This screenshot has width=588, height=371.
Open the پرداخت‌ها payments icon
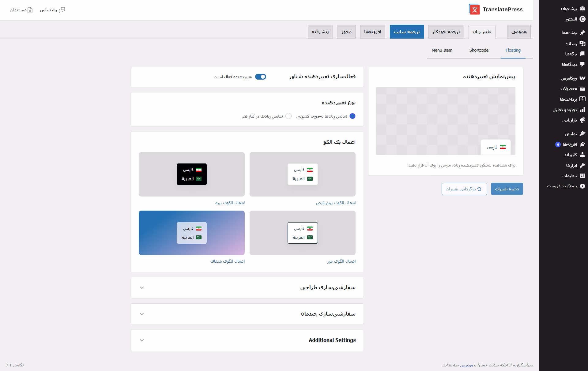click(582, 99)
